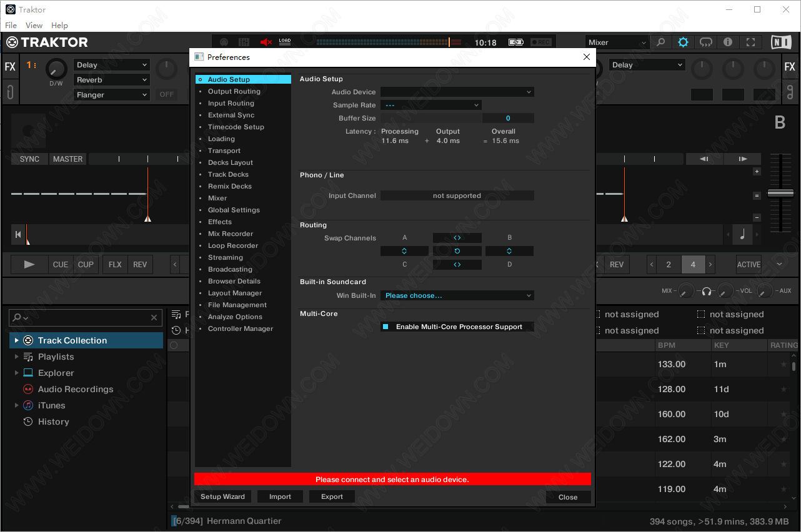The height and width of the screenshot is (532, 801).
Task: Click the headphones cruise mode icon
Action: tap(705, 42)
